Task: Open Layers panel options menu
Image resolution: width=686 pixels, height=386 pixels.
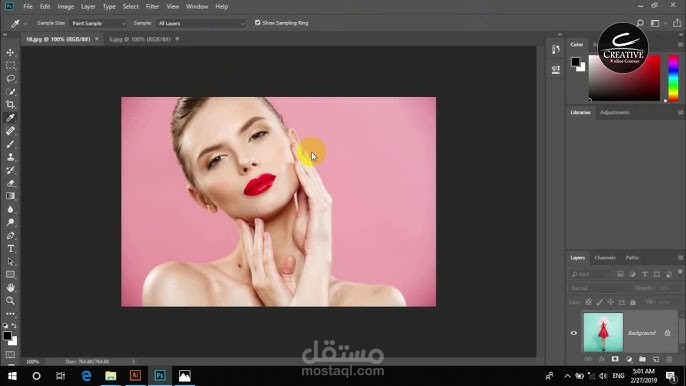Action: point(680,258)
